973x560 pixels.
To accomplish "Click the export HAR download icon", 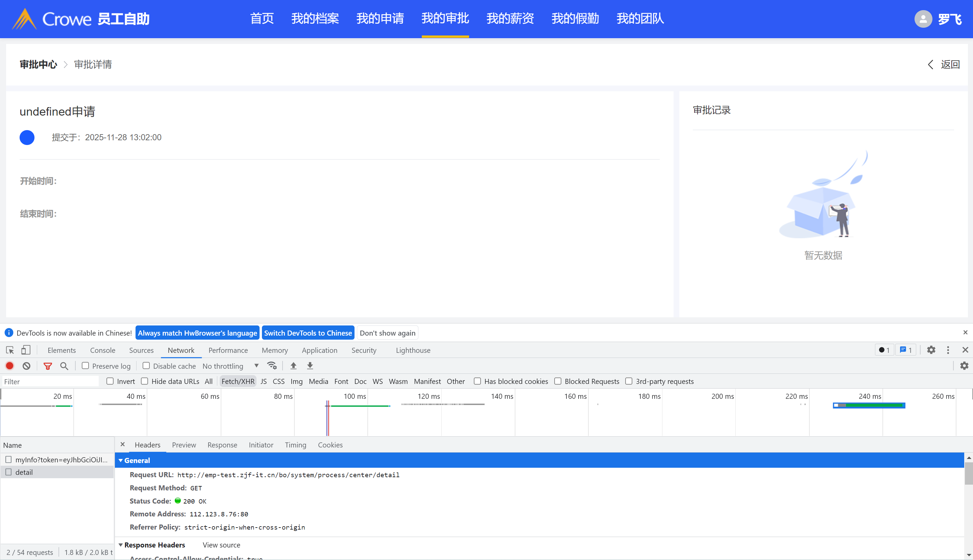I will (x=310, y=366).
